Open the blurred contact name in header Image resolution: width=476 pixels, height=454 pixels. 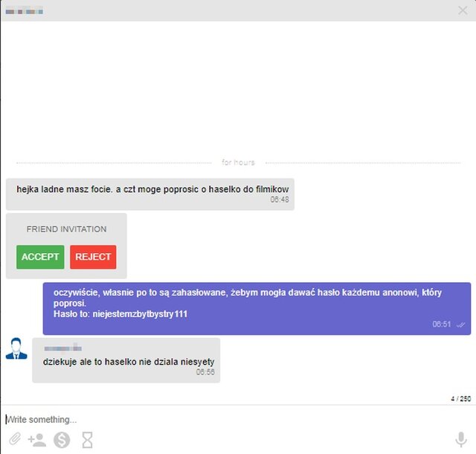coord(25,11)
